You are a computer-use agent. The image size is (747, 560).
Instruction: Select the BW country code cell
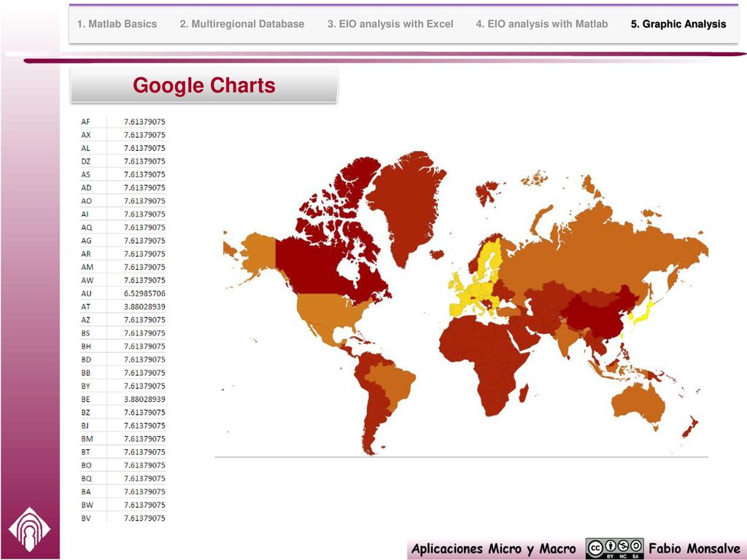coord(87,505)
